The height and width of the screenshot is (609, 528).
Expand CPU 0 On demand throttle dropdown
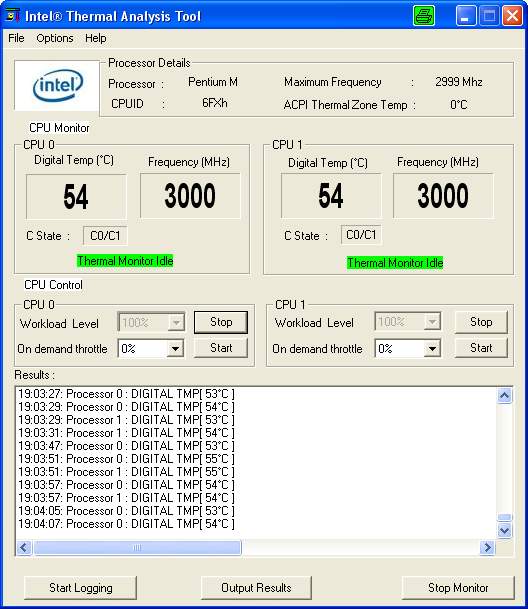click(175, 348)
